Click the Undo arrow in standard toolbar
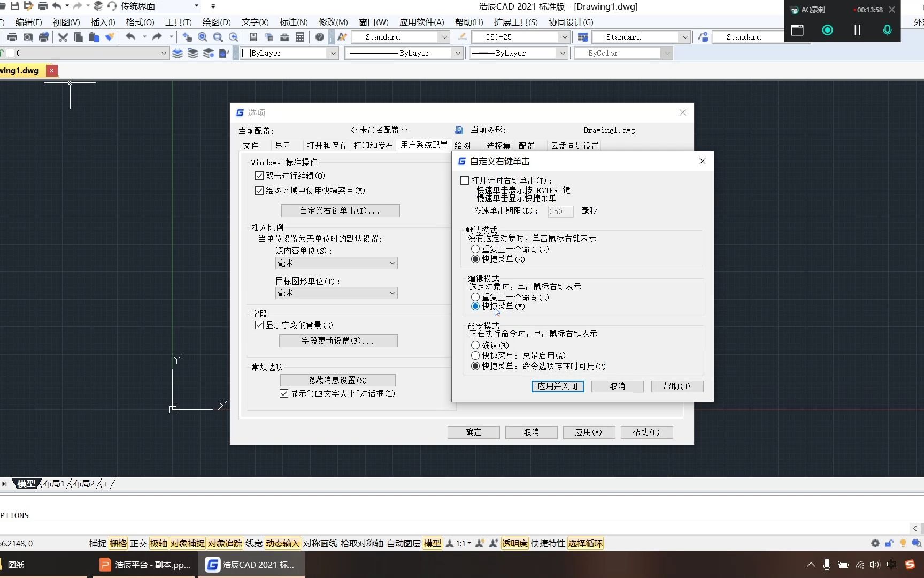The image size is (924, 578). (130, 37)
